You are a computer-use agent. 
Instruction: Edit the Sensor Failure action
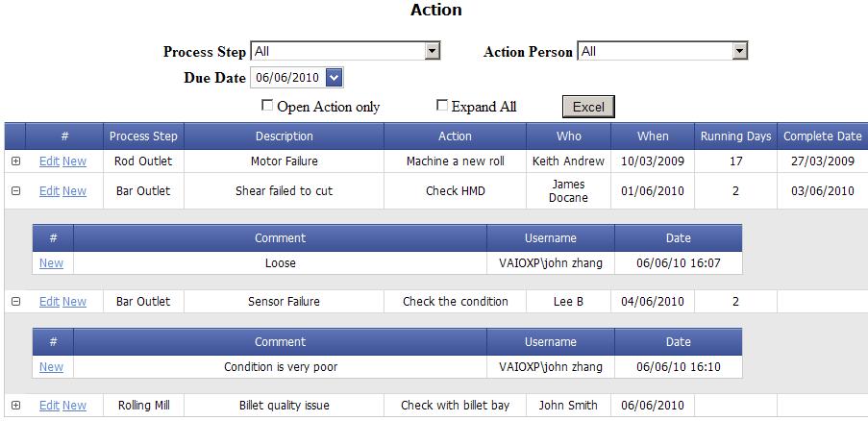49,302
